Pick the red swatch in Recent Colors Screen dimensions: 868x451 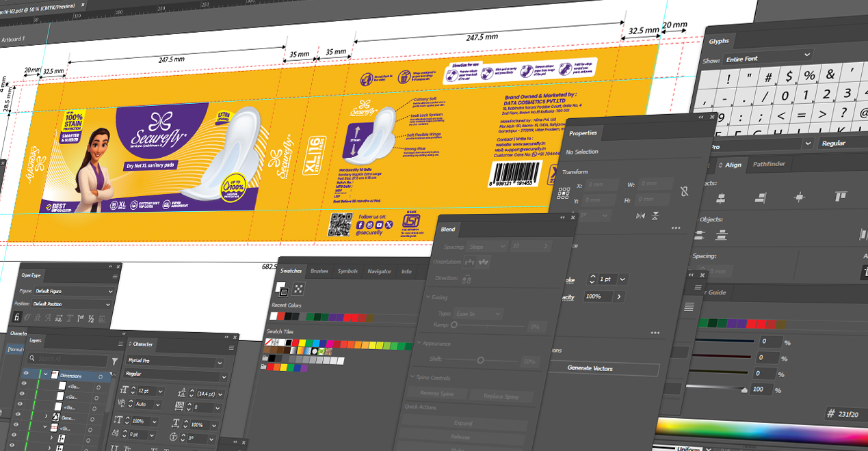281,316
